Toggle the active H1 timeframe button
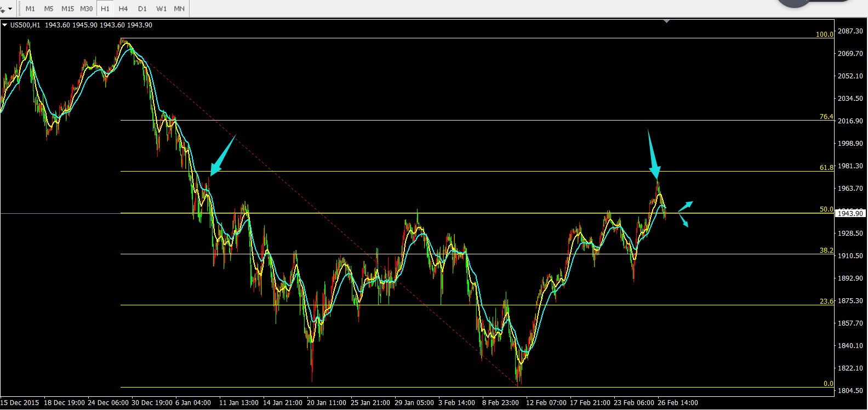Viewport: 868px width, 410px height. (105, 9)
